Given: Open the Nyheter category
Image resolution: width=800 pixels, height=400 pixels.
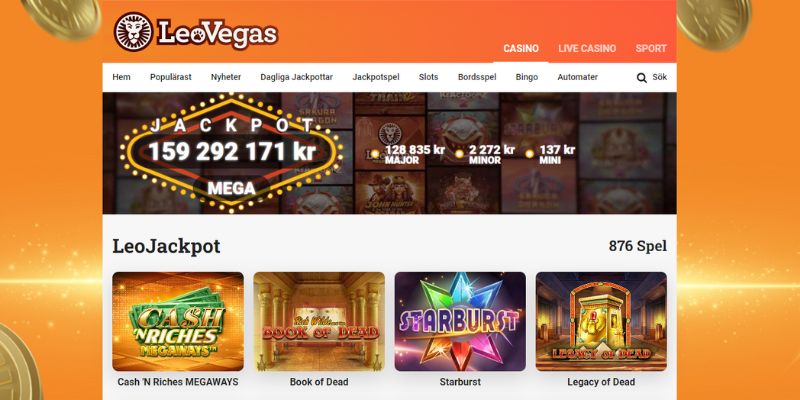Looking at the screenshot, I should pyautogui.click(x=226, y=77).
